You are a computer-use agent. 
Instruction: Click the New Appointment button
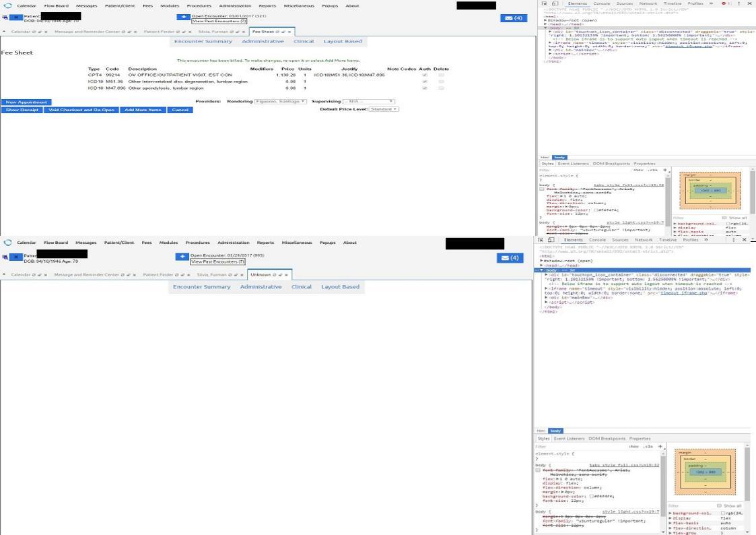point(26,102)
